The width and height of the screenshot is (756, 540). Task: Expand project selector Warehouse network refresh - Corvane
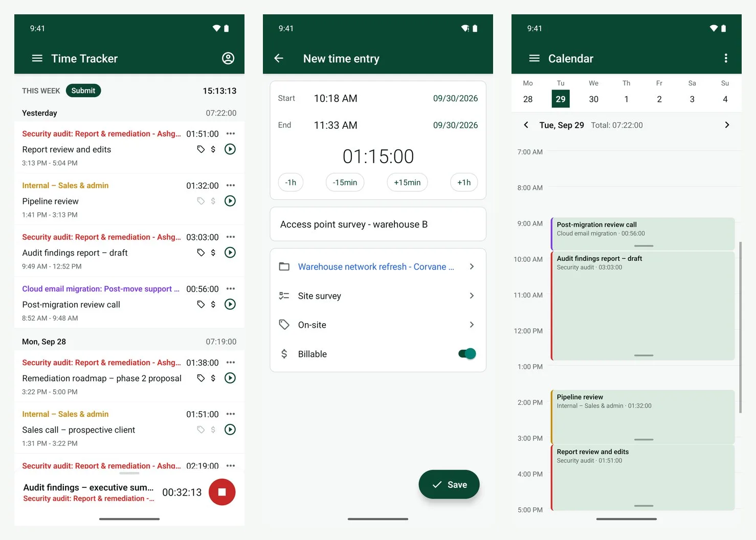pyautogui.click(x=378, y=266)
